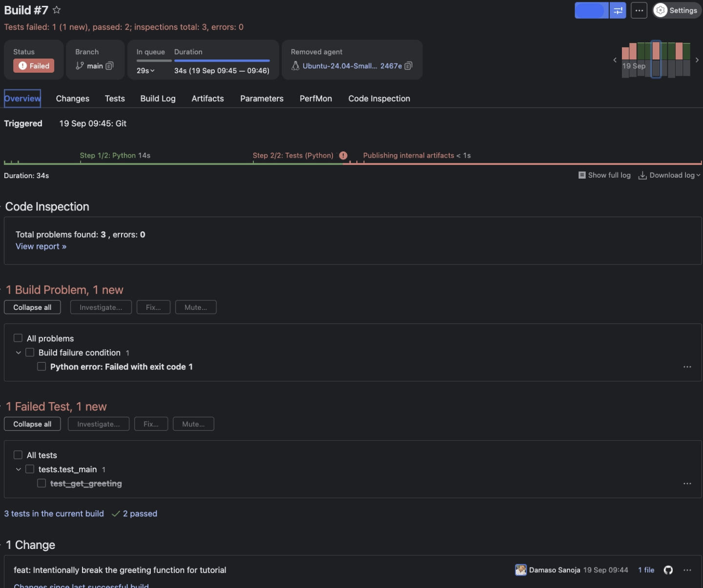Check the Python error problem checkbox

(41, 366)
